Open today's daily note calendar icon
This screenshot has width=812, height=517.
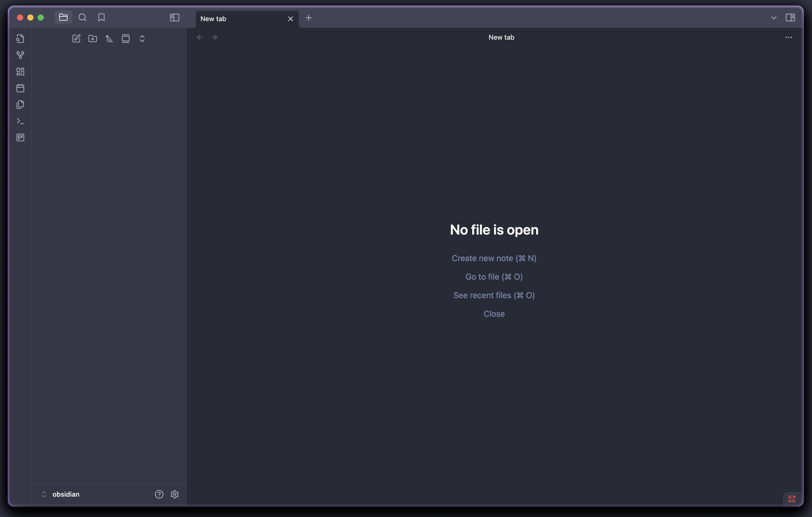pyautogui.click(x=20, y=88)
